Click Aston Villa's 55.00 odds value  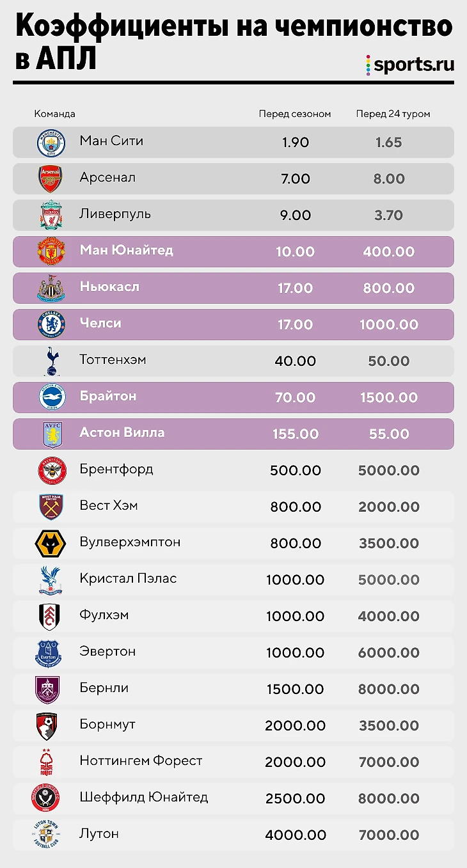(x=389, y=434)
